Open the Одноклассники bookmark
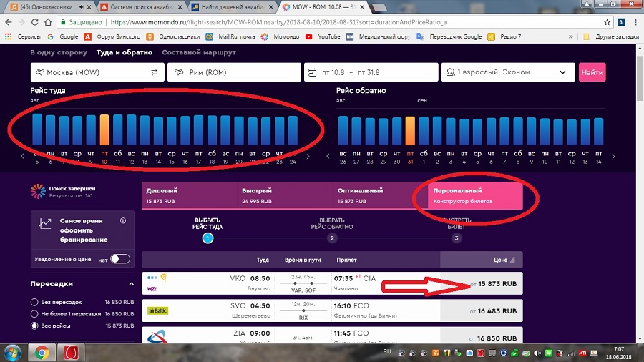Image resolution: width=644 pixels, height=362 pixels. click(x=174, y=36)
